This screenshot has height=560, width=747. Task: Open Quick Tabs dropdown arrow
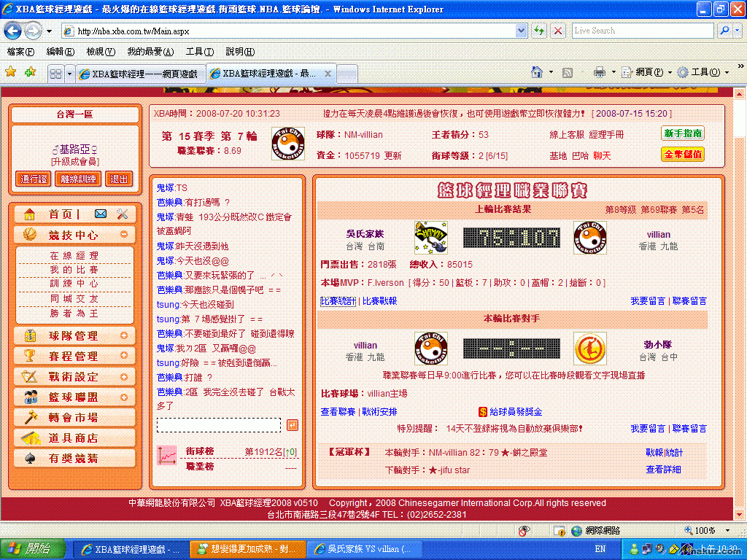[69, 74]
